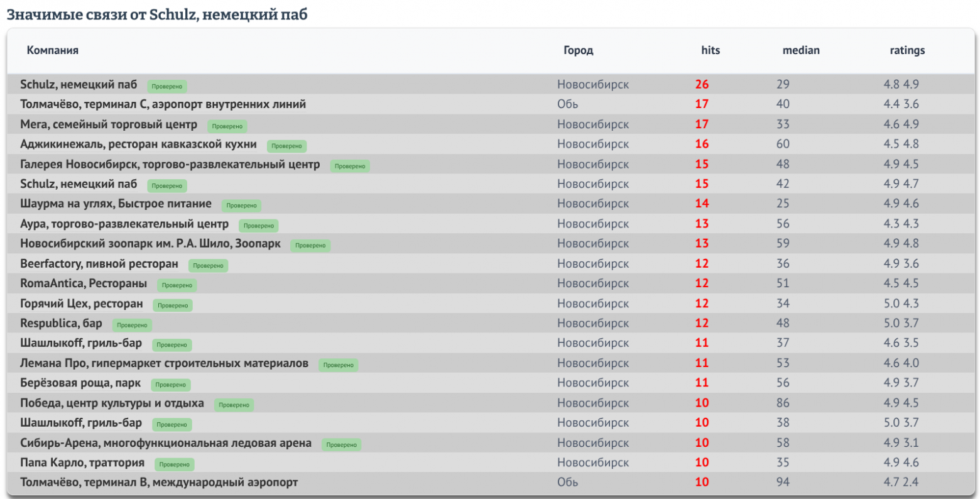Click the hits value for Мега

(x=702, y=124)
